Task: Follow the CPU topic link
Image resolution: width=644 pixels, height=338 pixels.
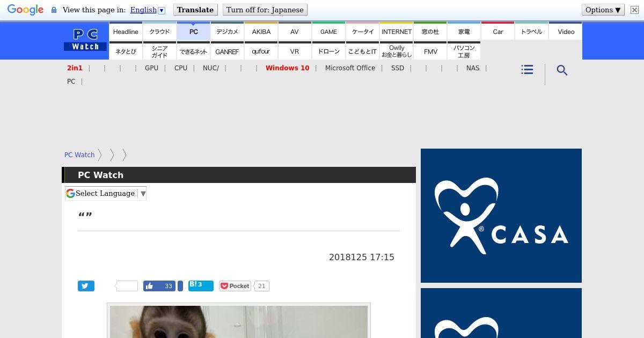Action: click(x=181, y=68)
